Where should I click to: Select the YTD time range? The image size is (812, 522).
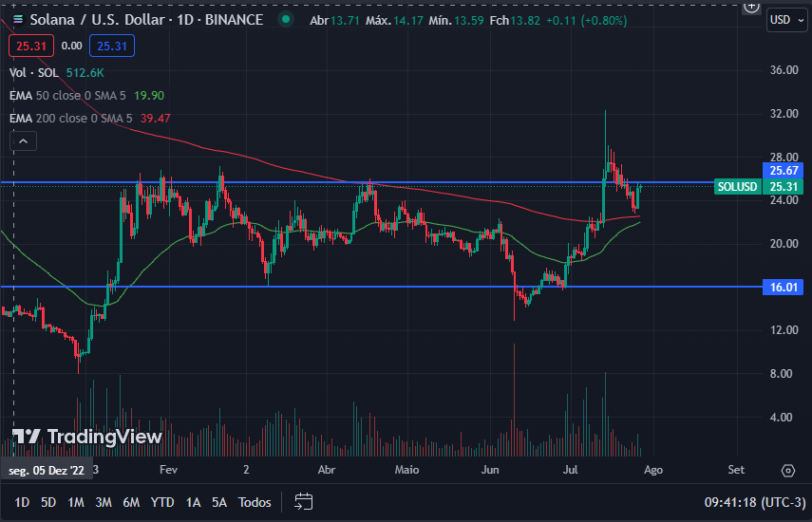click(x=162, y=502)
